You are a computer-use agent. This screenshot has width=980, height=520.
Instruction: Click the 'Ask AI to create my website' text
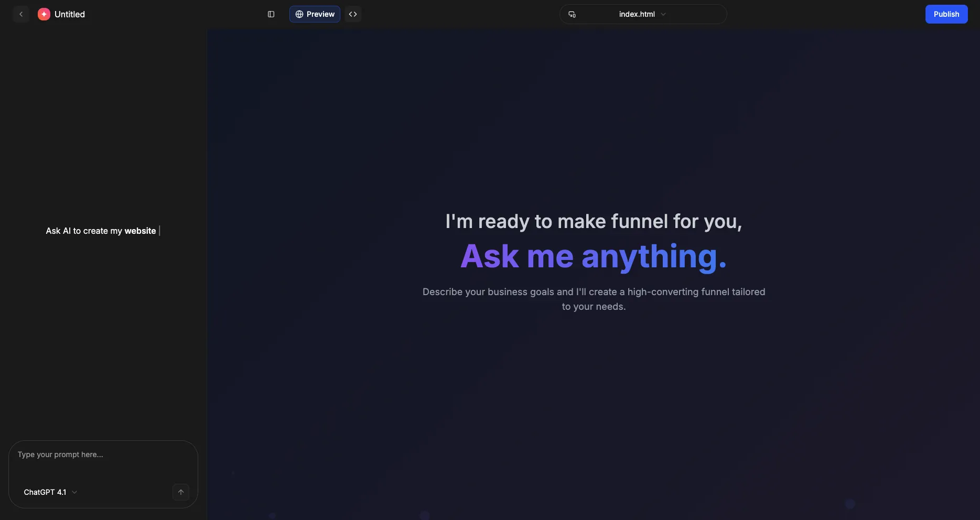[101, 231]
